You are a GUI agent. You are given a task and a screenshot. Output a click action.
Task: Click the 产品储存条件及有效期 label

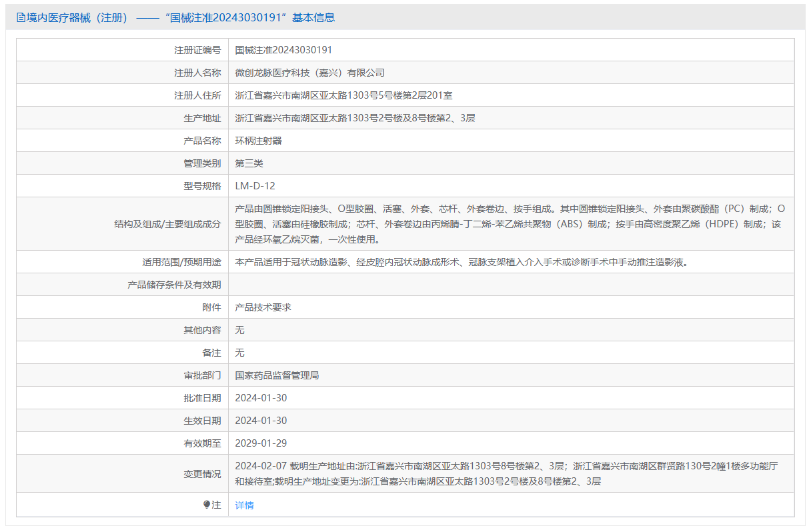[x=174, y=285]
